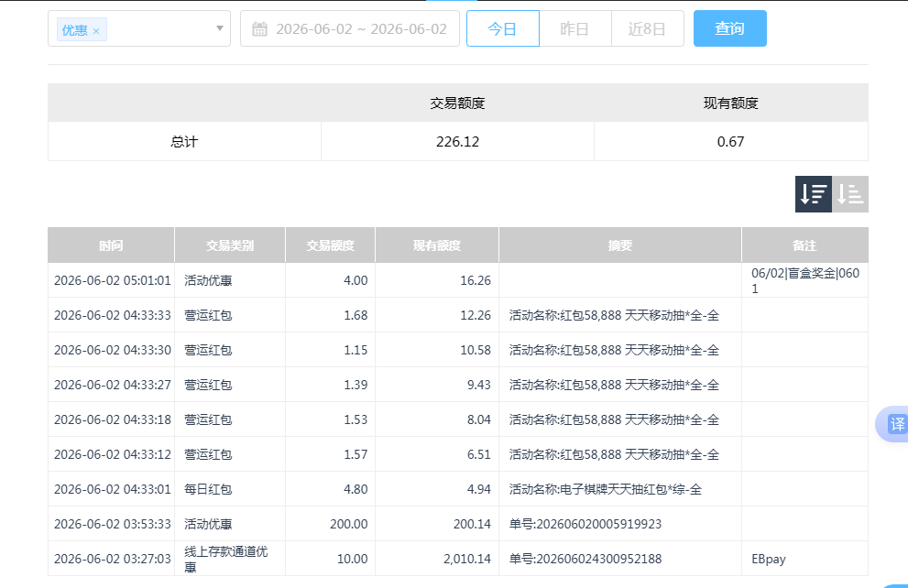Click the 交易额度 table column header
This screenshot has height=588, width=908.
[x=330, y=245]
